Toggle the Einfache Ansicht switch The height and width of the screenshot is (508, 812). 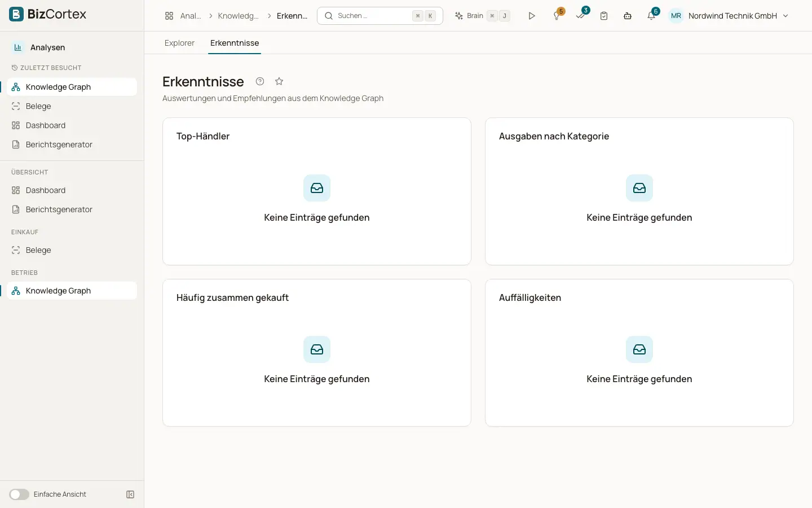(x=19, y=494)
